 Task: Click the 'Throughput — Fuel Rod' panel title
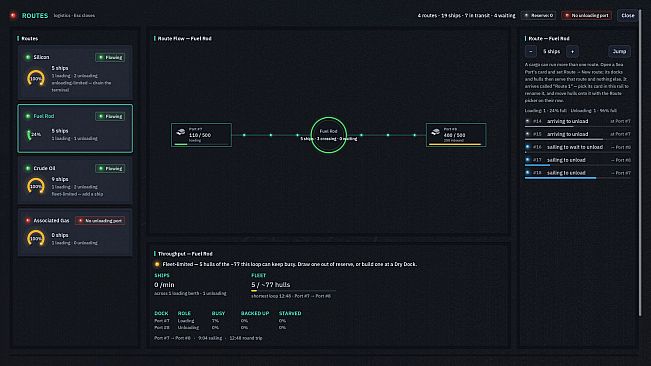(185, 254)
